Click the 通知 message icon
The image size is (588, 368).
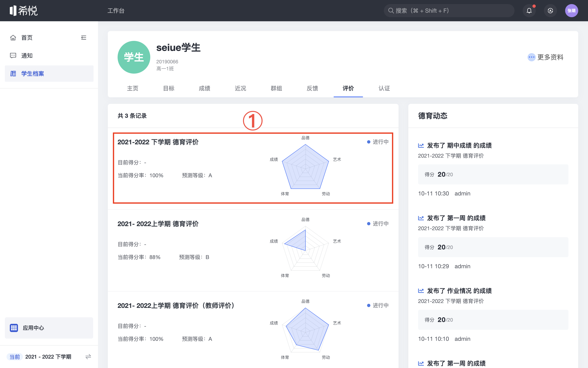coord(13,55)
